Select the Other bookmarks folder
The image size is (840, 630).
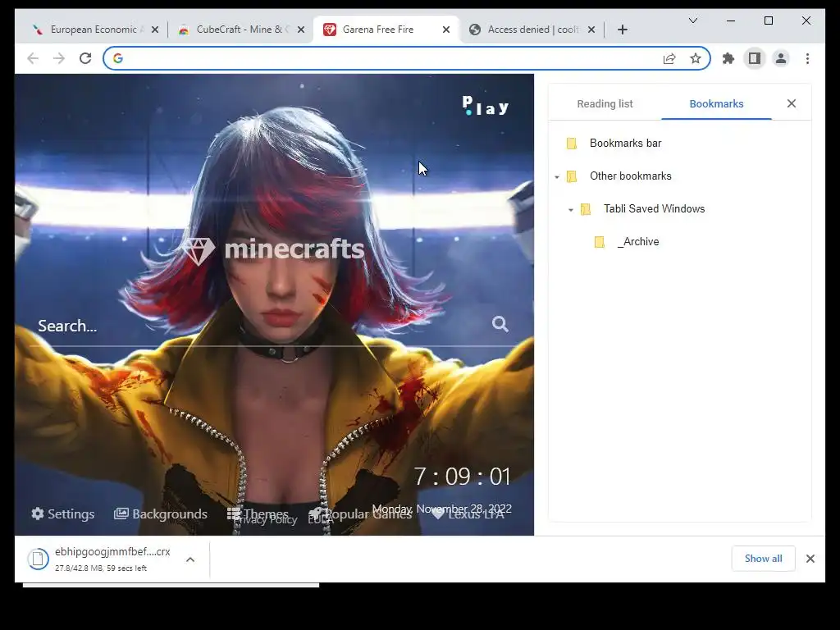631,176
